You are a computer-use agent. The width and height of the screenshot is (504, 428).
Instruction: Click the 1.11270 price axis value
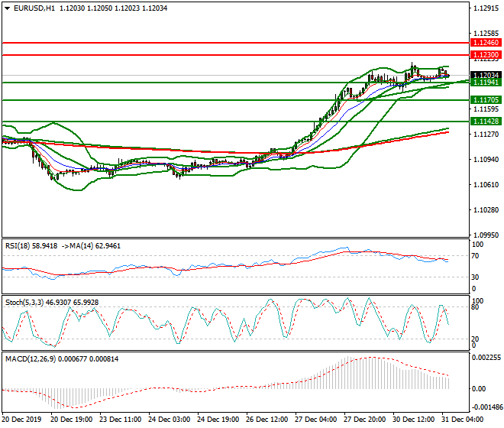coord(486,135)
